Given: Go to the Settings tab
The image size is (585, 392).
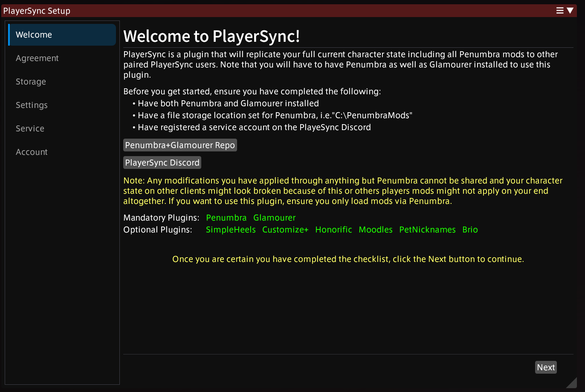Looking at the screenshot, I should [x=32, y=105].
